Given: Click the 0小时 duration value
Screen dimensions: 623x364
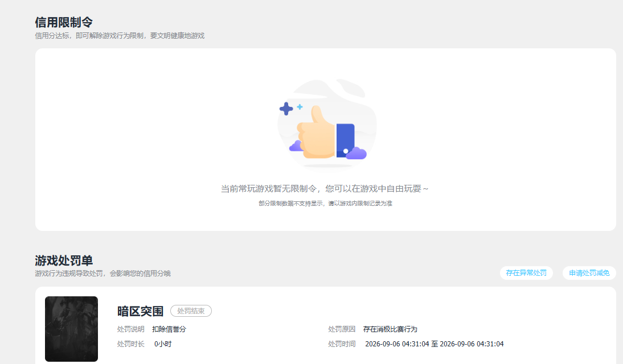Looking at the screenshot, I should pyautogui.click(x=163, y=344).
